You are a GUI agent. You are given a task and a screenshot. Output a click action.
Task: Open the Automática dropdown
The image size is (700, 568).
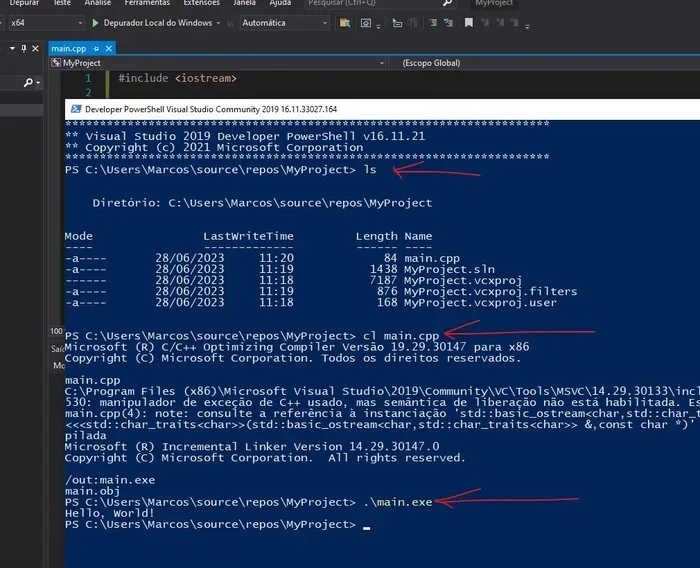284,23
